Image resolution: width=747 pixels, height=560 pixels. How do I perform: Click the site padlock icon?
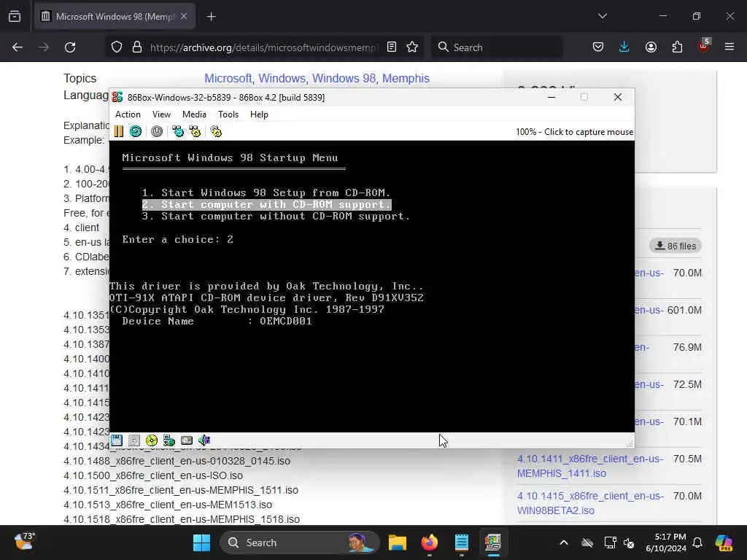coord(137,47)
